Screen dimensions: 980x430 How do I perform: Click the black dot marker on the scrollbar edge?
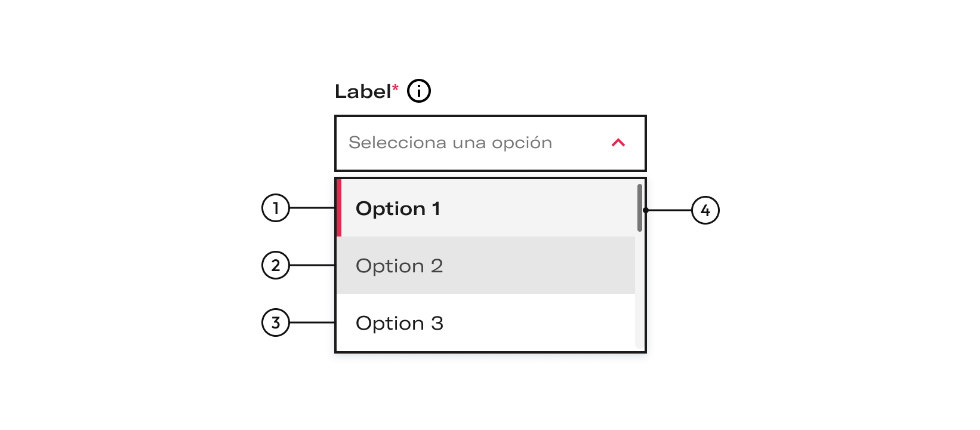[646, 210]
